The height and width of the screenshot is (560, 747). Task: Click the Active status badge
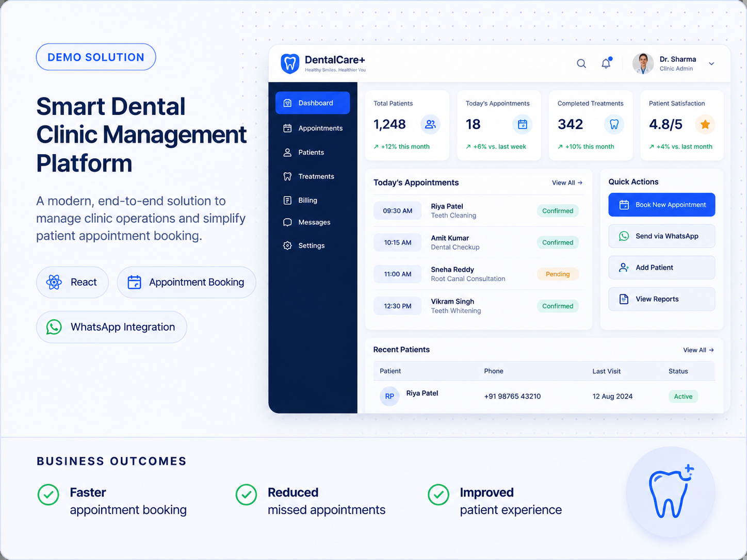(x=683, y=397)
